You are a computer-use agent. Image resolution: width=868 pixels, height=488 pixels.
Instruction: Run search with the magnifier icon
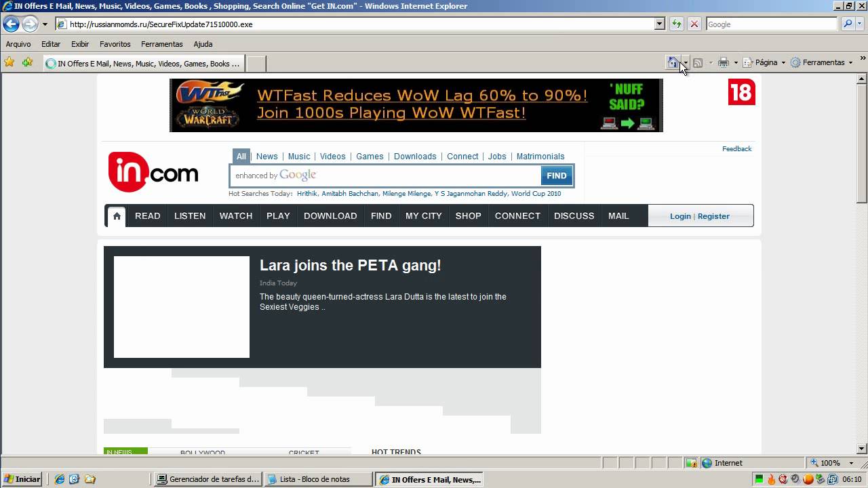tap(847, 24)
